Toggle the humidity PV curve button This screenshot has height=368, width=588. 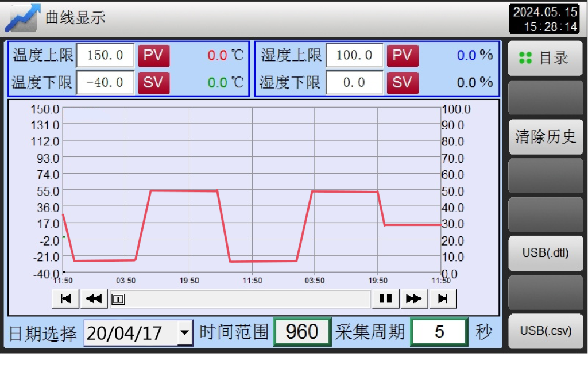(402, 55)
